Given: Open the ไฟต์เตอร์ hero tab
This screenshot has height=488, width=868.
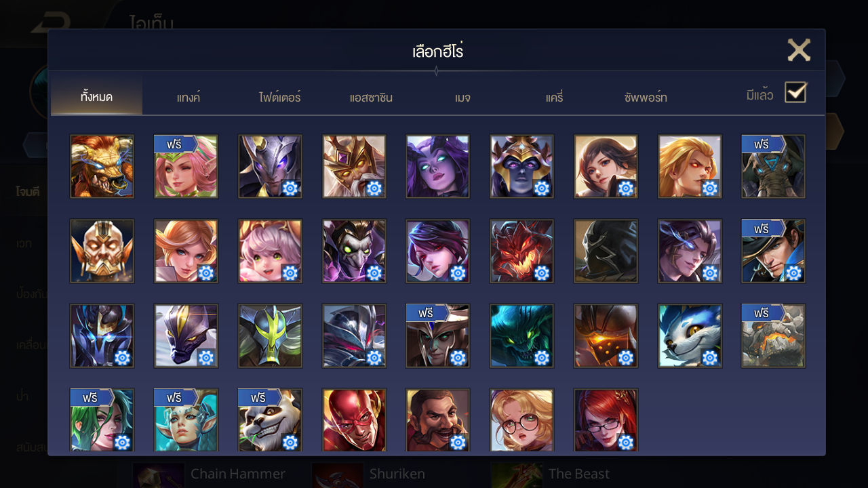Looking at the screenshot, I should 279,98.
